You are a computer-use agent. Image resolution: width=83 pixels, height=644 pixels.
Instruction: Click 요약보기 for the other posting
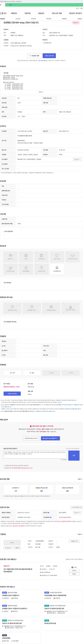click(74, 570)
